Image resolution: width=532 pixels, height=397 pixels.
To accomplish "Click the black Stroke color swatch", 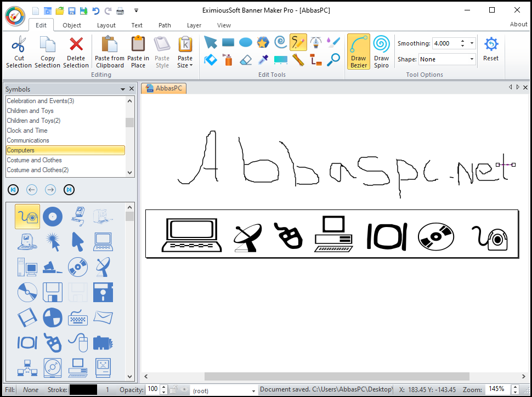I will pyautogui.click(x=83, y=389).
